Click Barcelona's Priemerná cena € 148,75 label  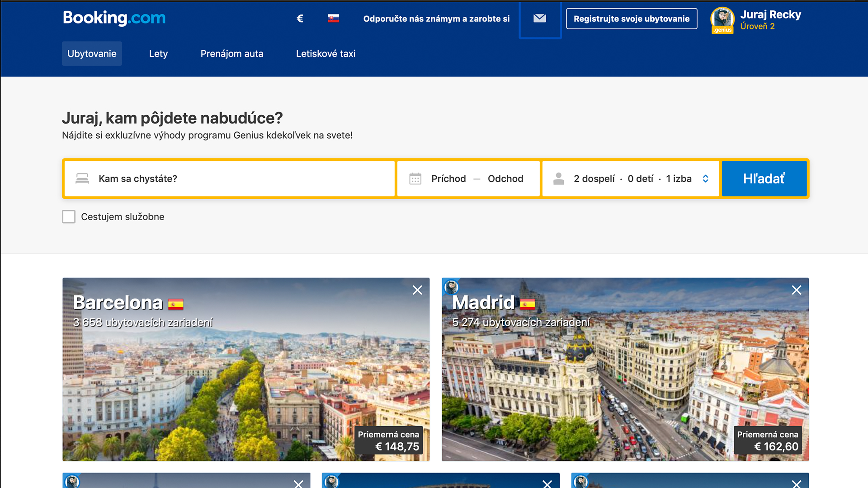point(388,441)
